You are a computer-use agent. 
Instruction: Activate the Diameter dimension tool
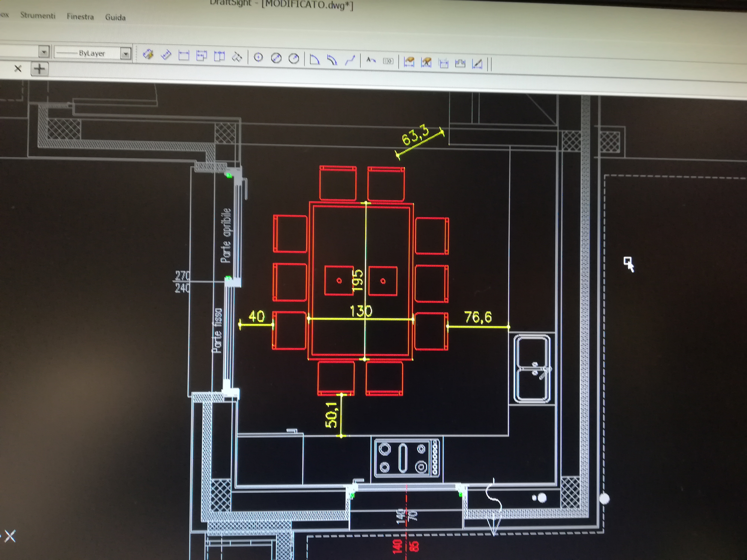click(x=276, y=58)
